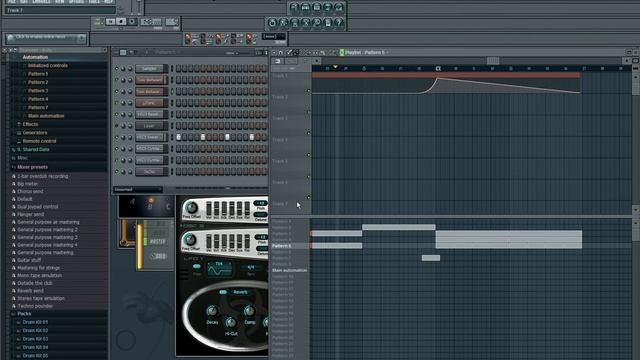The height and width of the screenshot is (360, 640).
Task: Expand Generators folder in browser
Action: click(35, 133)
